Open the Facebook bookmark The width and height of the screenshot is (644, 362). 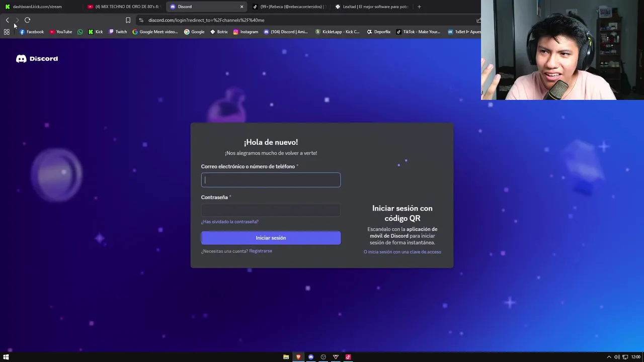click(31, 32)
